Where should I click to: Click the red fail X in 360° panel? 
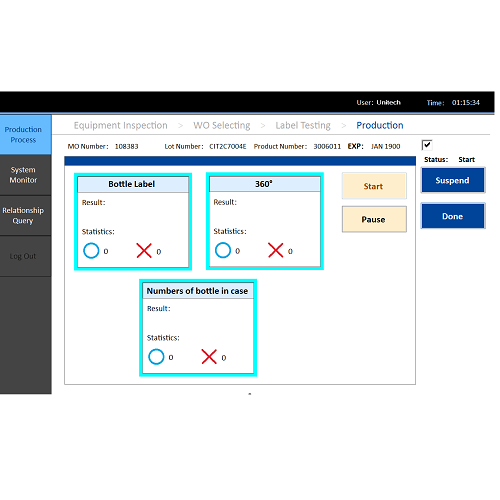[x=276, y=250]
